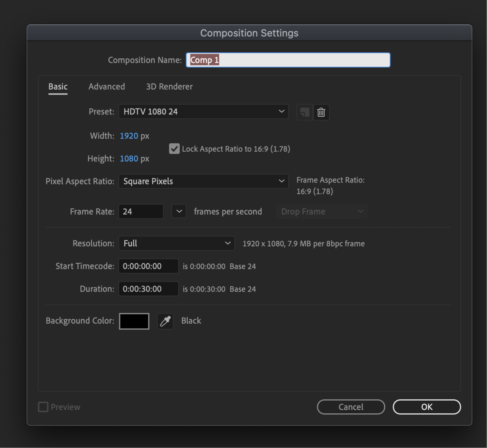Click the 'Pixel Aspect Ratio:' label

tap(80, 181)
